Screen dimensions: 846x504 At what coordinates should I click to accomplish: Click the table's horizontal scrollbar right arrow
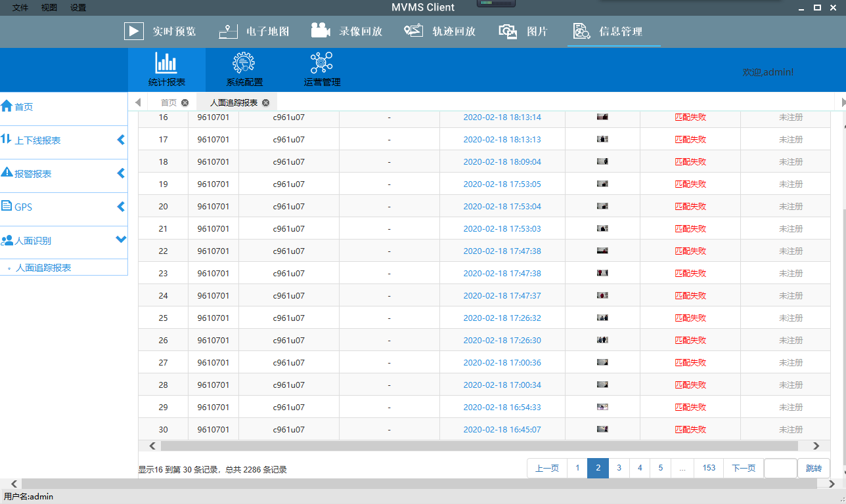coord(816,446)
